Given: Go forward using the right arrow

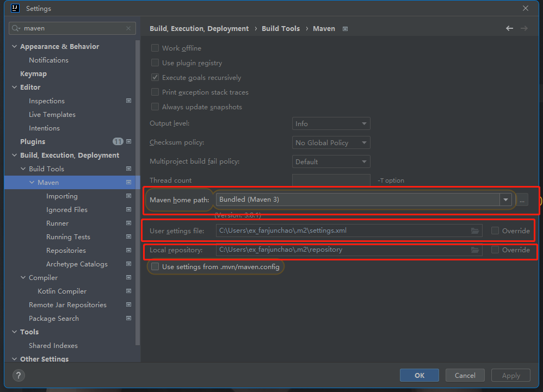Looking at the screenshot, I should pyautogui.click(x=524, y=28).
